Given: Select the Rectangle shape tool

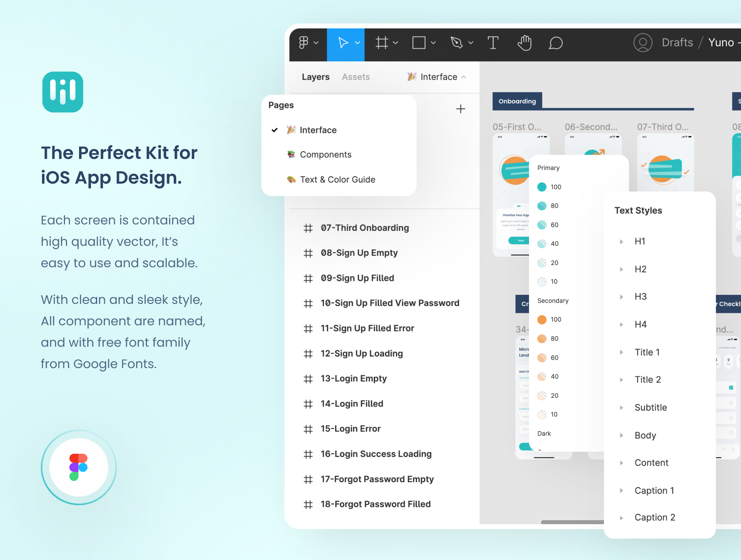Looking at the screenshot, I should (x=419, y=43).
